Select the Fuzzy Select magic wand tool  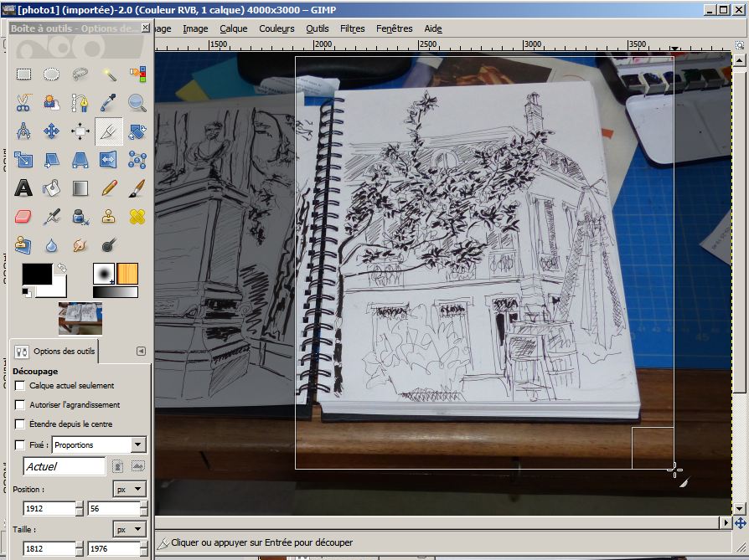point(109,74)
